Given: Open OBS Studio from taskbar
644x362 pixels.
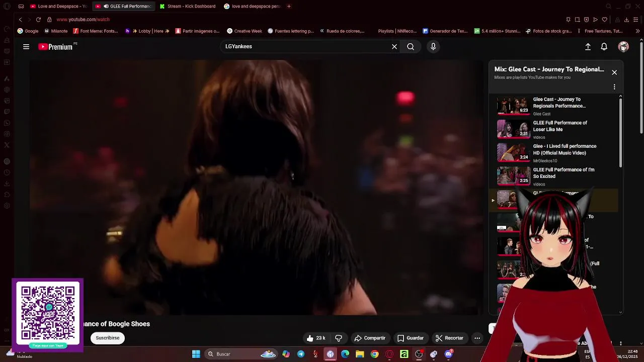Looking at the screenshot, I should (x=419, y=354).
